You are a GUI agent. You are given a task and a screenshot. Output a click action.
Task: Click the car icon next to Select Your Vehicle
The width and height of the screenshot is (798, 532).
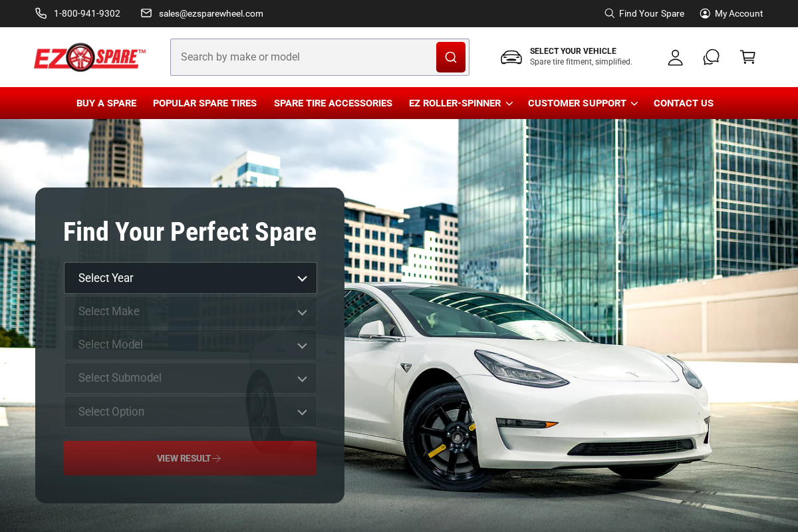click(x=511, y=57)
